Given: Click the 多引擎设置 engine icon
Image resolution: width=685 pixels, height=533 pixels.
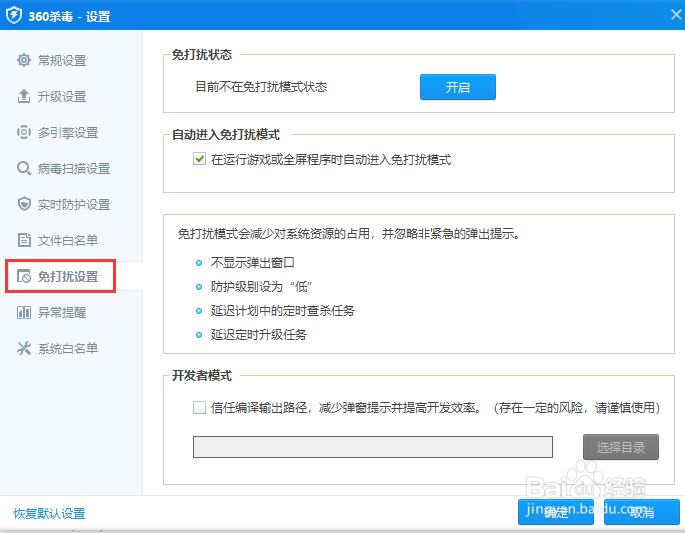Looking at the screenshot, I should click(x=24, y=132).
